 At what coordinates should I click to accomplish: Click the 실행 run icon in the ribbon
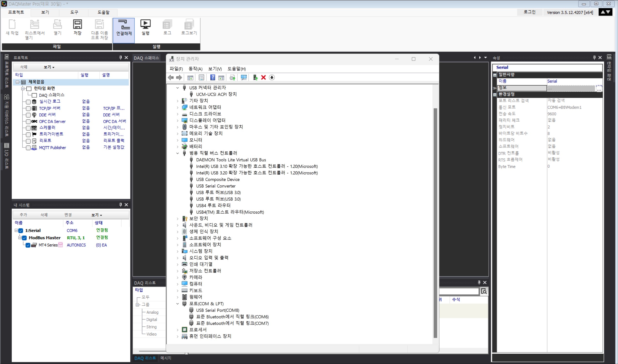(145, 24)
